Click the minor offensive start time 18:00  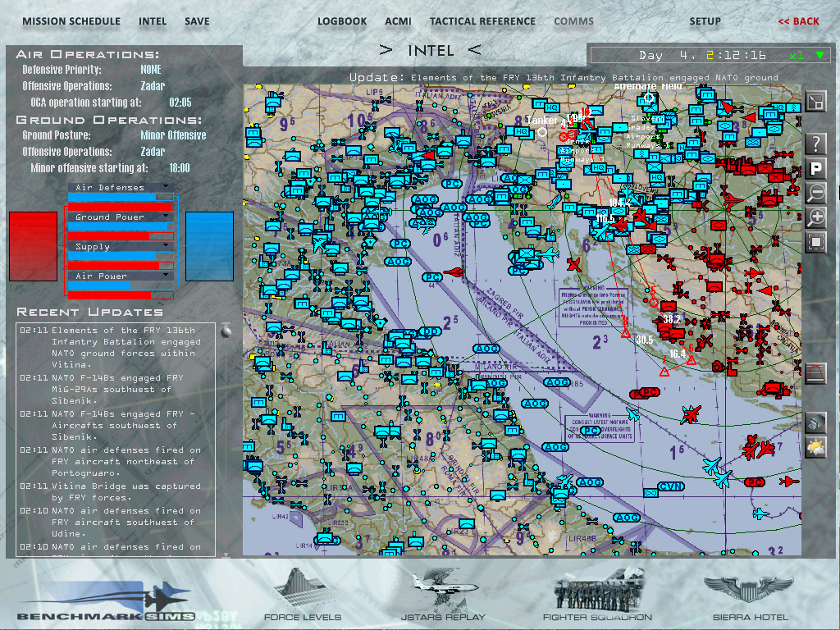[x=180, y=168]
